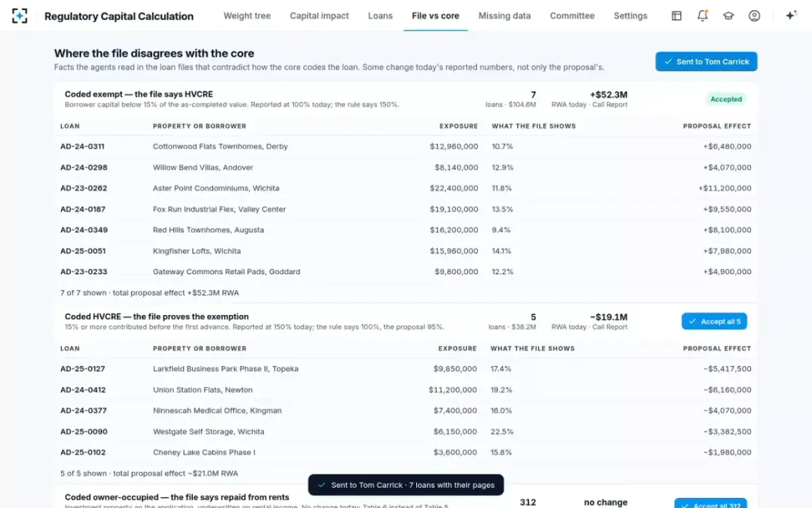Open loan AD-24-0298
This screenshot has width=812, height=508.
pyautogui.click(x=84, y=167)
